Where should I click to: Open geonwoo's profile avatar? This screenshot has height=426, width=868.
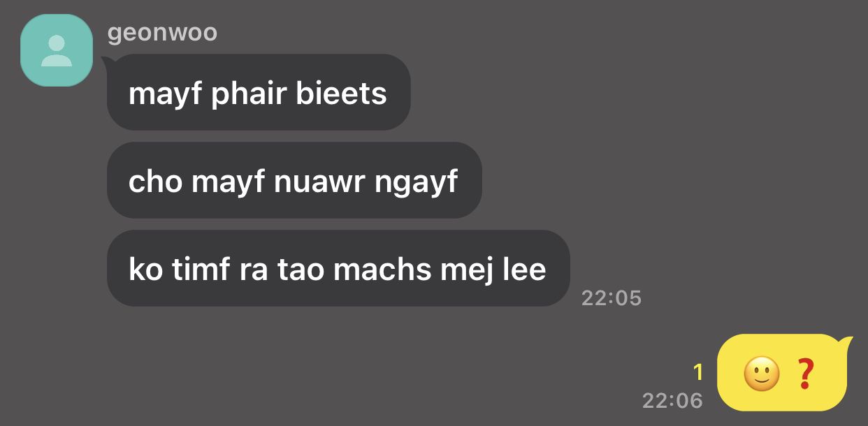coord(57,50)
